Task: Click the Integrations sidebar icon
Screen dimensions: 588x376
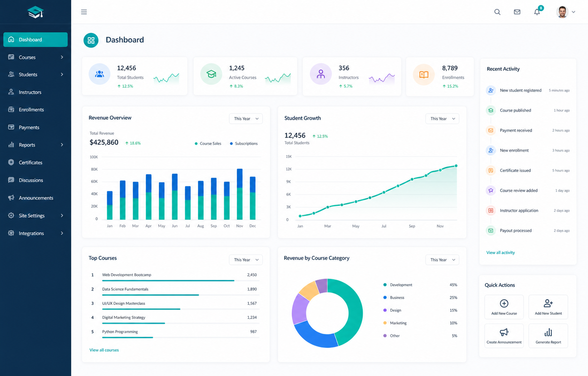Action: pos(11,233)
